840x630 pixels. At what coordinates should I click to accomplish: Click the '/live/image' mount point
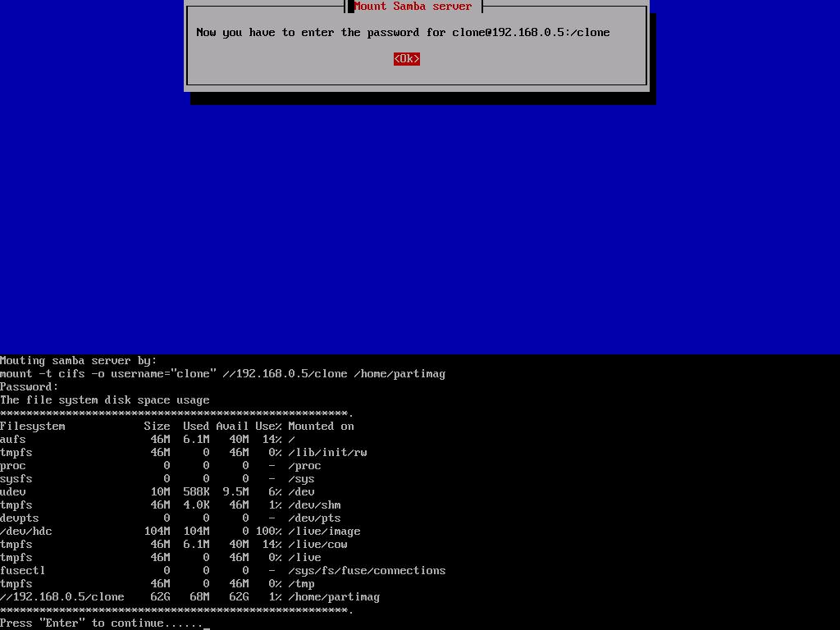click(x=324, y=532)
